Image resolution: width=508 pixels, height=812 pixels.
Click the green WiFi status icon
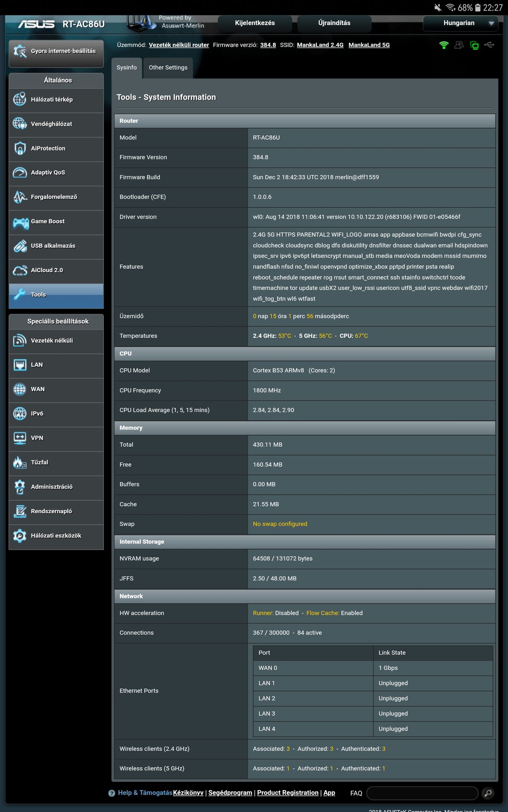(444, 45)
